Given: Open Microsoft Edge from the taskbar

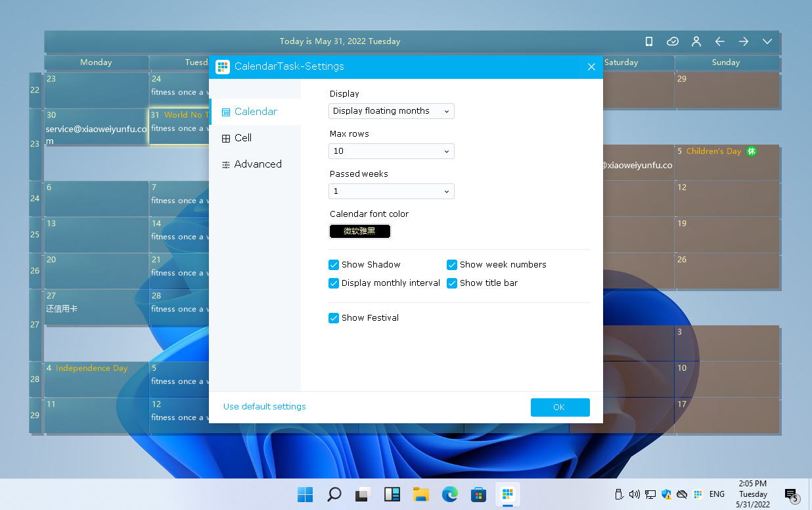Looking at the screenshot, I should coord(449,494).
